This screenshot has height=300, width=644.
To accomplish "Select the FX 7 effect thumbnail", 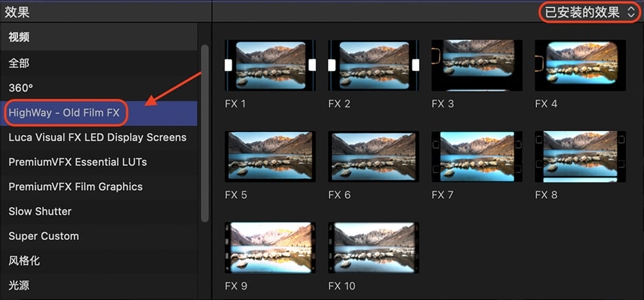I will [477, 157].
